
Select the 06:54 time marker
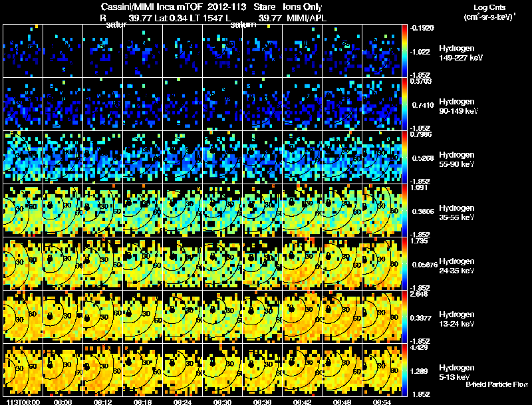tap(382, 402)
